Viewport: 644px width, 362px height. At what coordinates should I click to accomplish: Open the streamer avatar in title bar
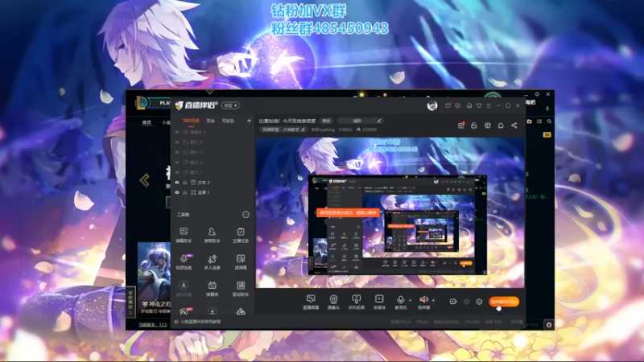pos(431,105)
